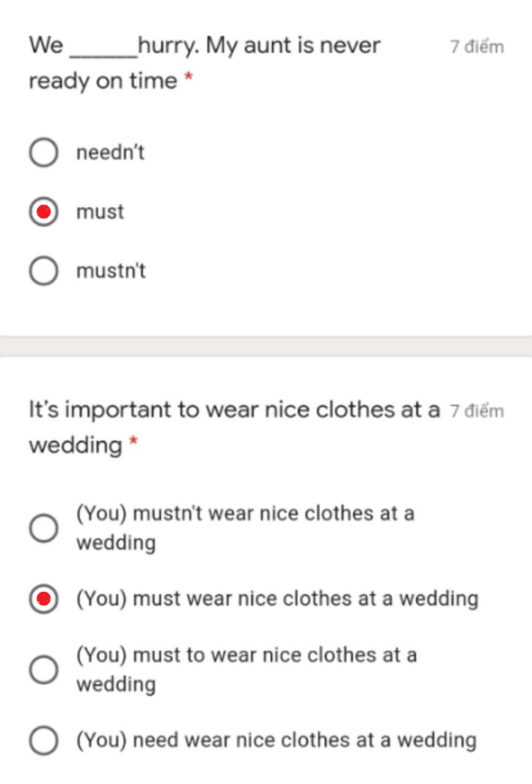The height and width of the screenshot is (784, 532).
Task: Choose the "mustn't" radio button circle
Action: (44, 271)
